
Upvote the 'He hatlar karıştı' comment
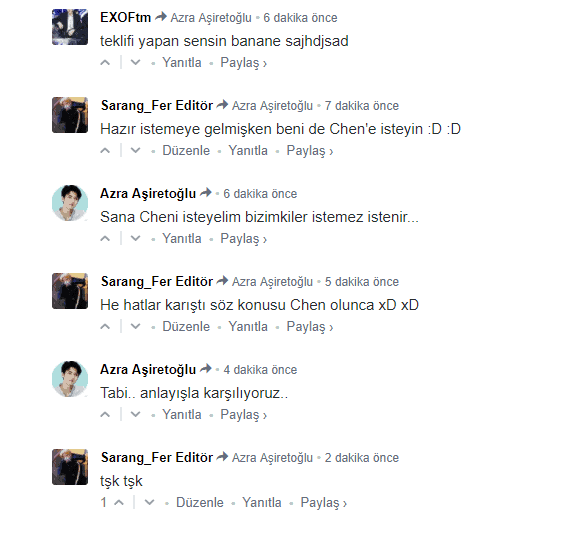(105, 327)
